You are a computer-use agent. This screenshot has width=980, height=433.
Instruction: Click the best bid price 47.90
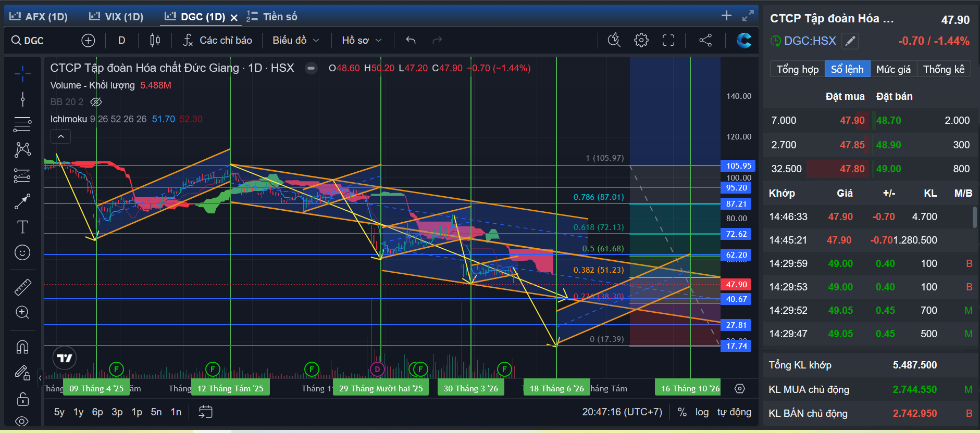click(852, 120)
